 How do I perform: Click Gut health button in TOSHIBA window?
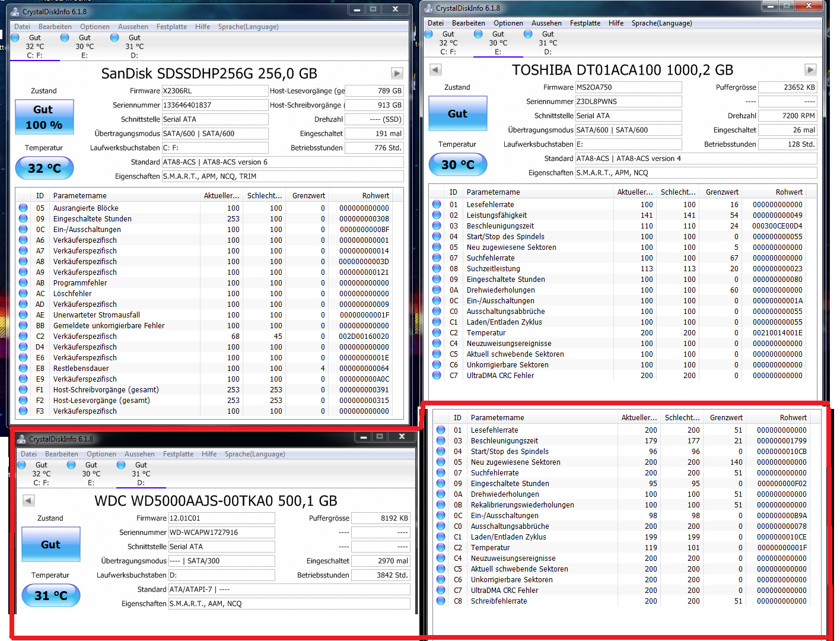(x=458, y=113)
